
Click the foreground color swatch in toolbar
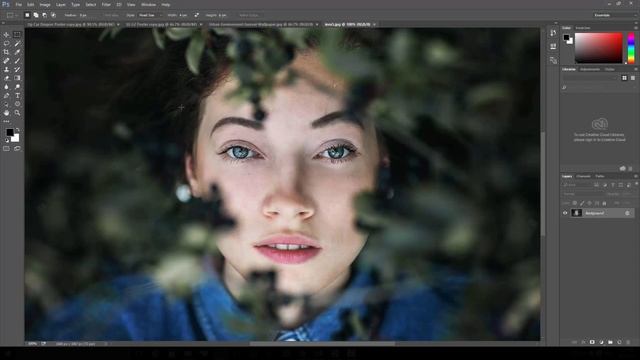coord(9,133)
